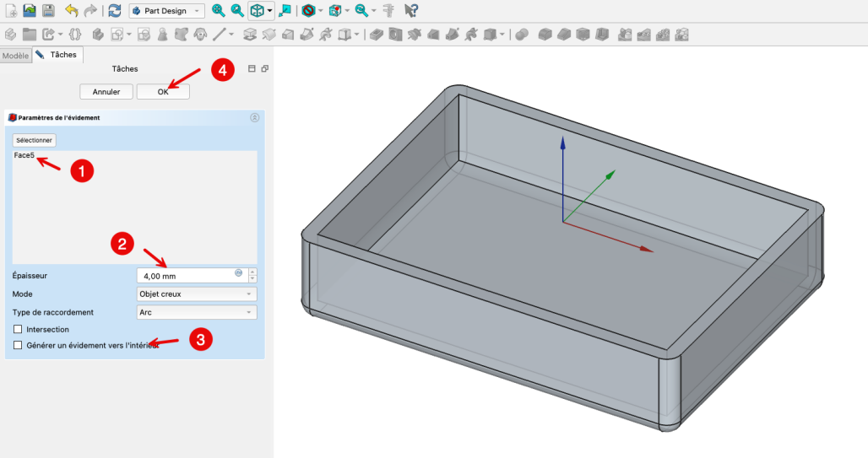The height and width of the screenshot is (458, 868).
Task: Click the Save document icon
Action: [48, 11]
